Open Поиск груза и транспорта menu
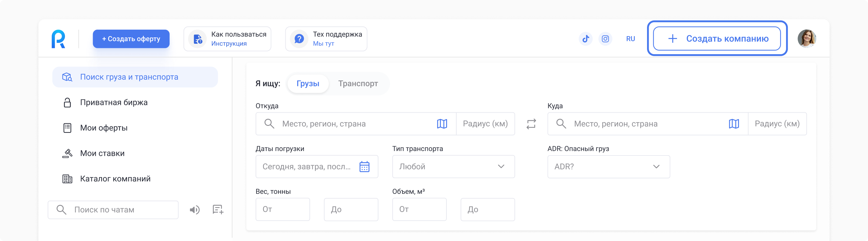Viewport: 868px width, 241px height. point(135,77)
